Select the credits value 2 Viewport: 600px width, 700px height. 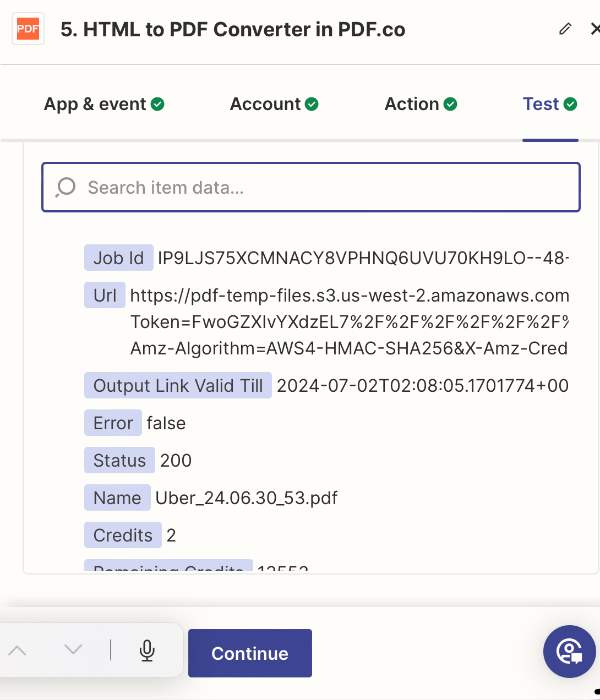tap(171, 535)
